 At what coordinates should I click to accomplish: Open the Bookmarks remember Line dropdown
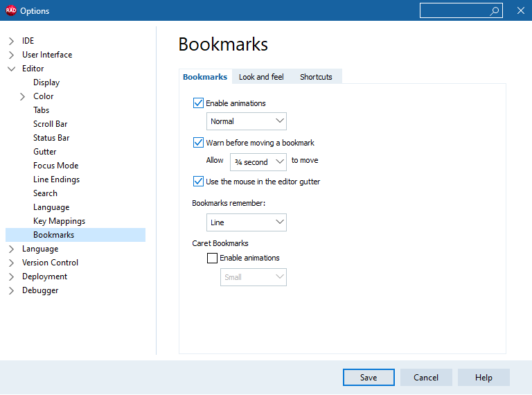coord(247,222)
